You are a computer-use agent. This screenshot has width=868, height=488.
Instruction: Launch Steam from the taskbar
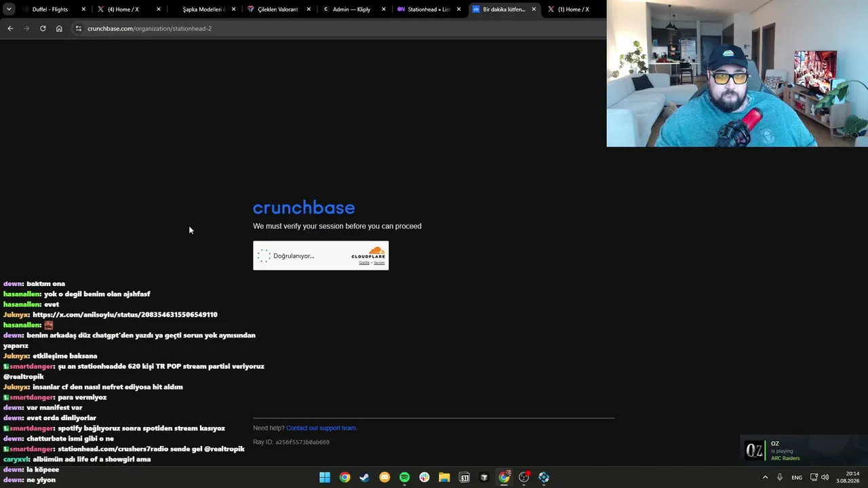click(364, 477)
